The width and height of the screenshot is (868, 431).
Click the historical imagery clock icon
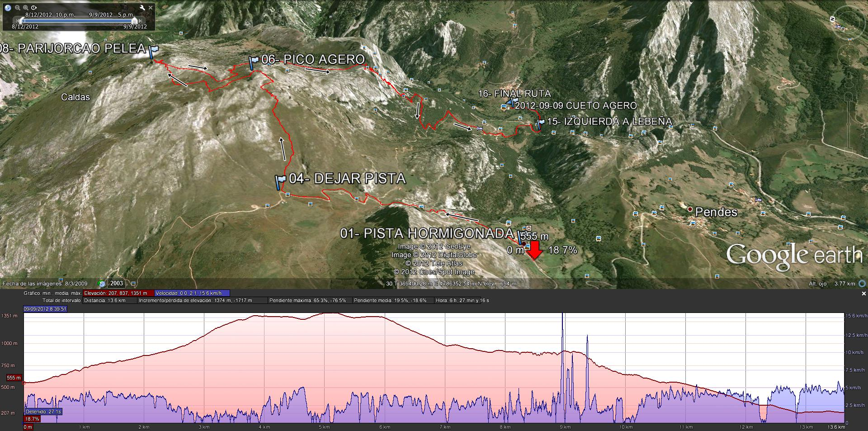(8, 8)
